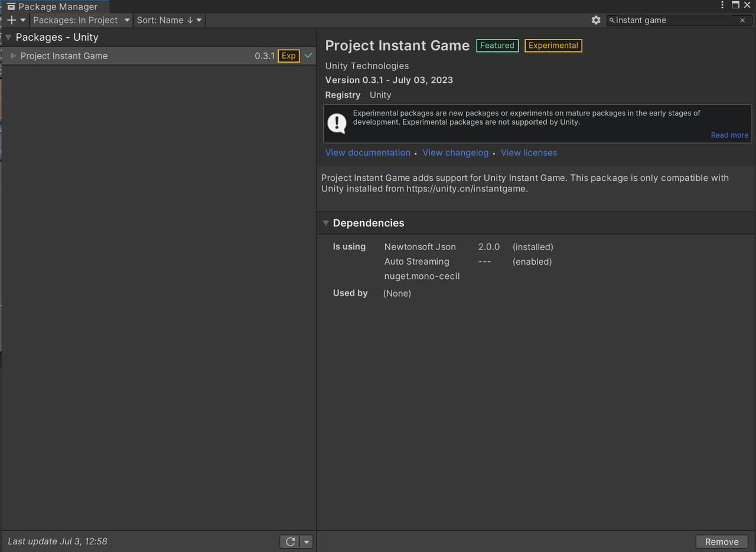
Task: Click the search magnifier icon
Action: (612, 20)
